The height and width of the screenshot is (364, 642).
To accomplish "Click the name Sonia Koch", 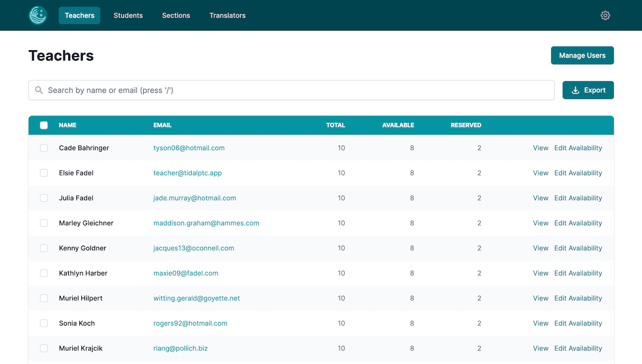I will pos(77,323).
